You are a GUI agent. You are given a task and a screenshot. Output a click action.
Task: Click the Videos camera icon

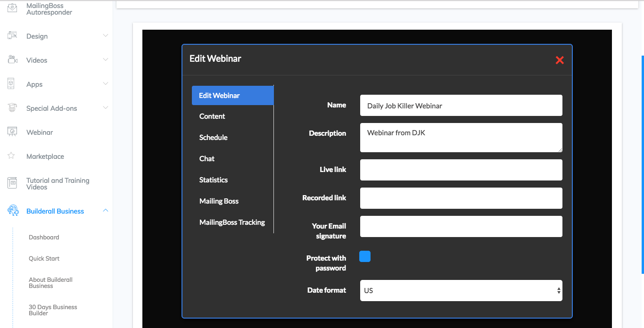click(x=12, y=60)
